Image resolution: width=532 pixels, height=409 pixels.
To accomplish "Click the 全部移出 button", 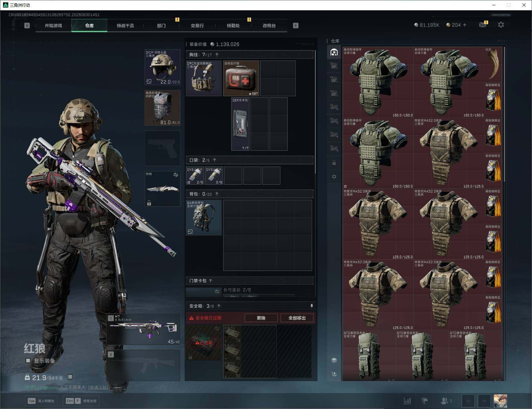I will click(x=297, y=318).
